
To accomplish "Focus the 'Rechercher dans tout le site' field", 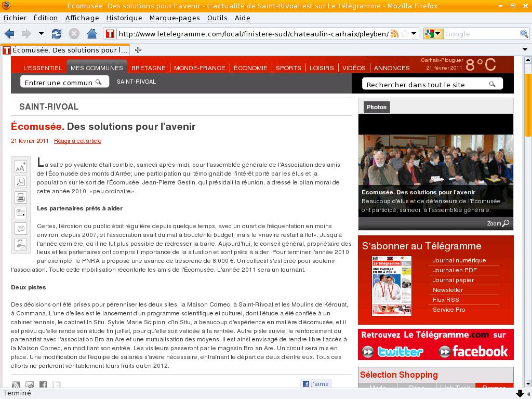I will [426, 84].
